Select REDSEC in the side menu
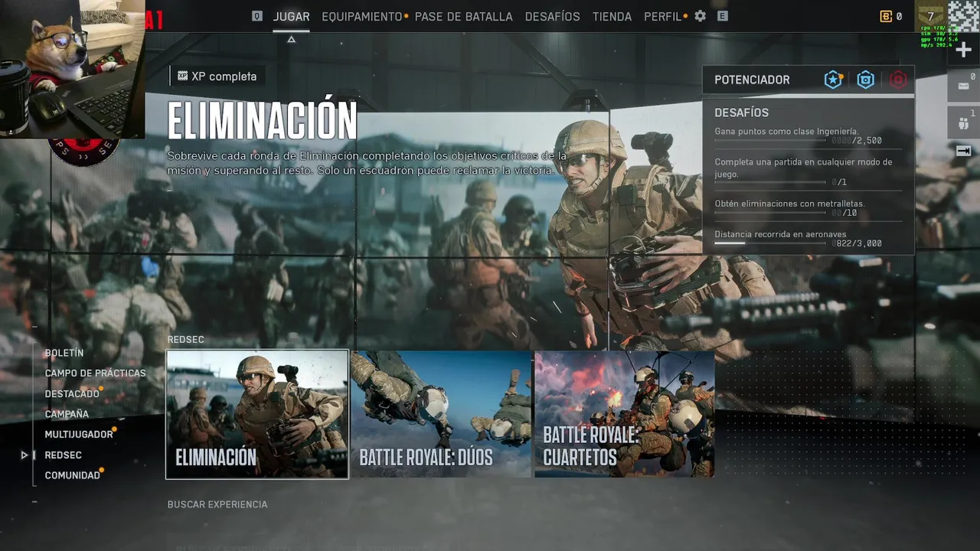Screen dimensions: 980x551 pos(64,455)
